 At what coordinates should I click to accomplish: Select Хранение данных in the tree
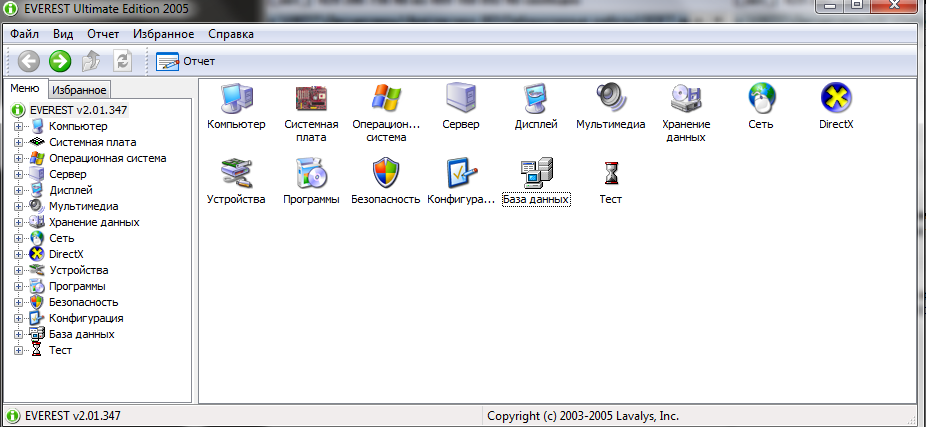point(94,222)
